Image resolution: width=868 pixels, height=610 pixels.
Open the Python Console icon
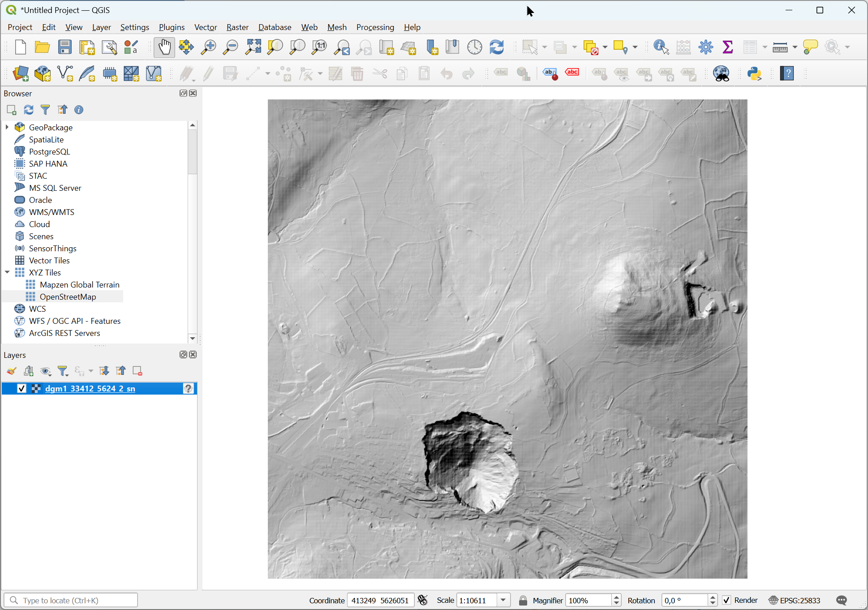754,73
